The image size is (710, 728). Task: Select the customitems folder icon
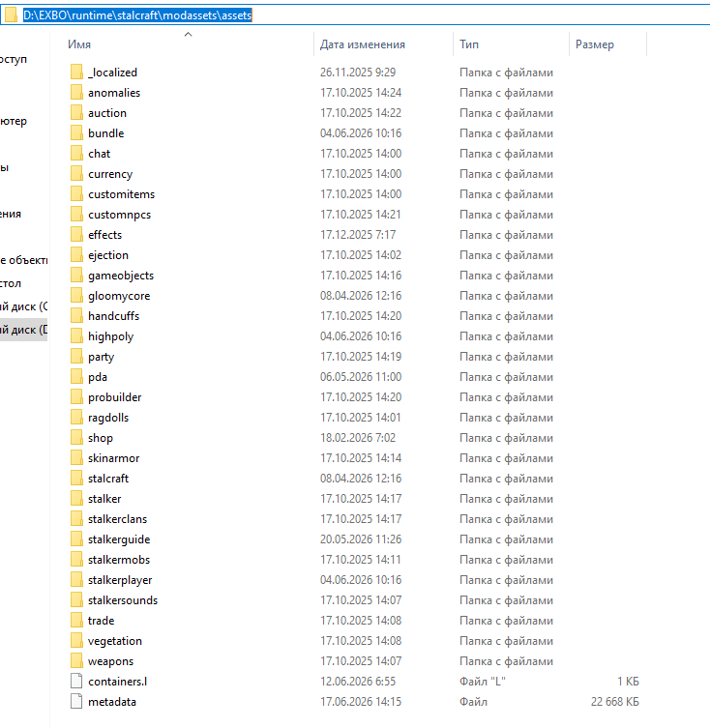pos(76,194)
